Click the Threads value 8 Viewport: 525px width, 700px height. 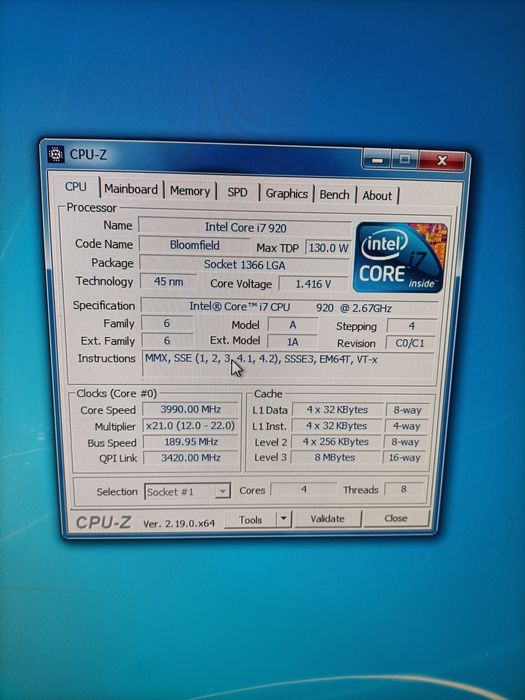(403, 489)
